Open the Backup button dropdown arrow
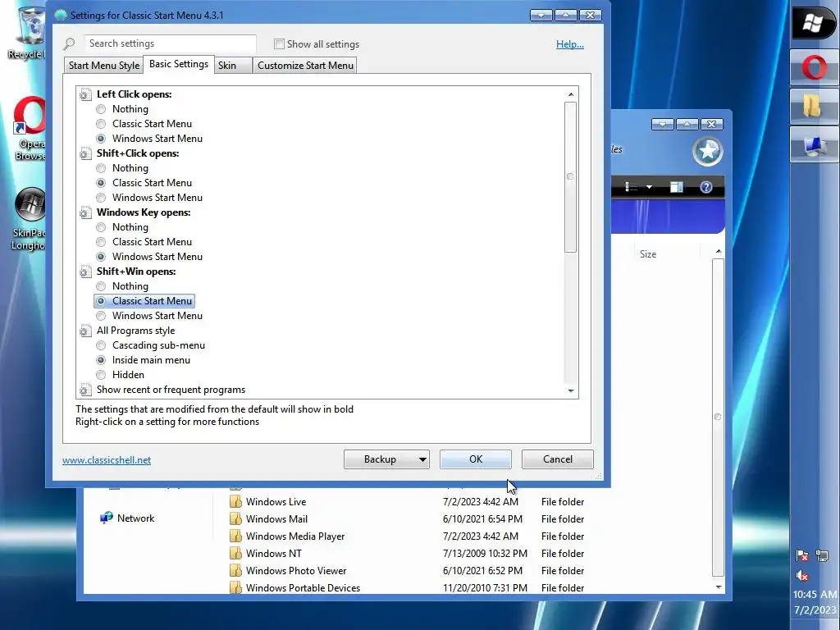The image size is (840, 630). click(422, 459)
